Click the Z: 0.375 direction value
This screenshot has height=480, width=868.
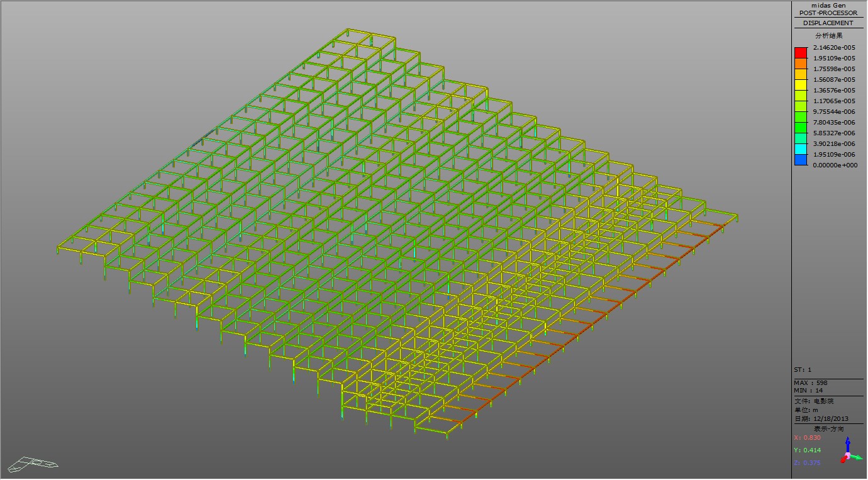click(808, 463)
